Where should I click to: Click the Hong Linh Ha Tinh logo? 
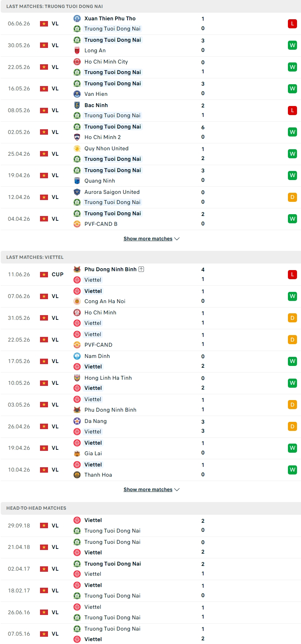(x=77, y=378)
